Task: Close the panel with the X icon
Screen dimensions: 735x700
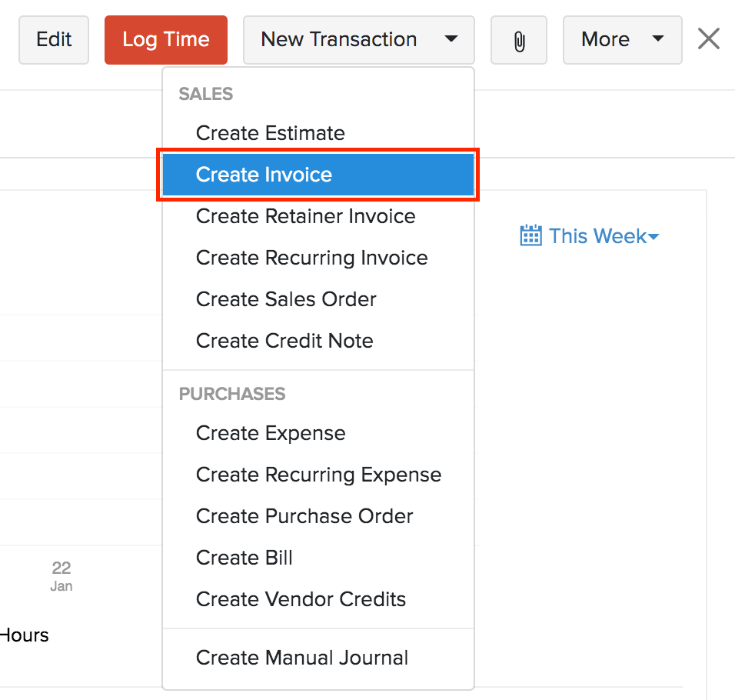Action: (x=707, y=38)
